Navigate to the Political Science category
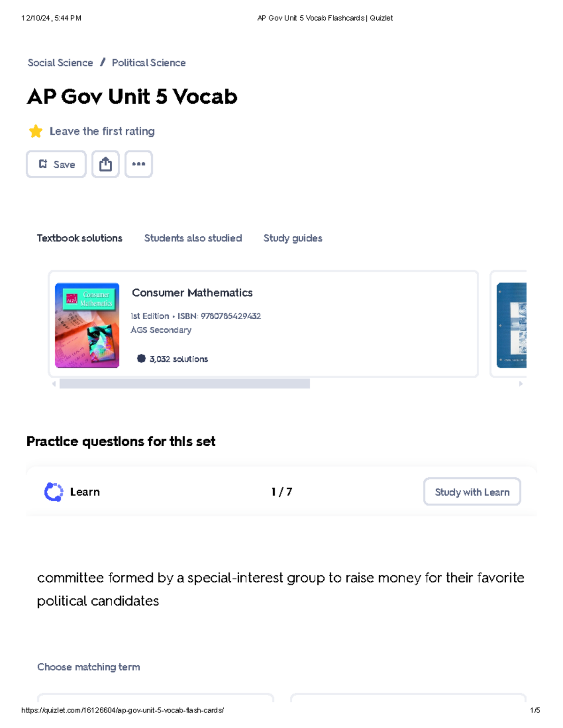The height and width of the screenshot is (728, 563). 149,62
